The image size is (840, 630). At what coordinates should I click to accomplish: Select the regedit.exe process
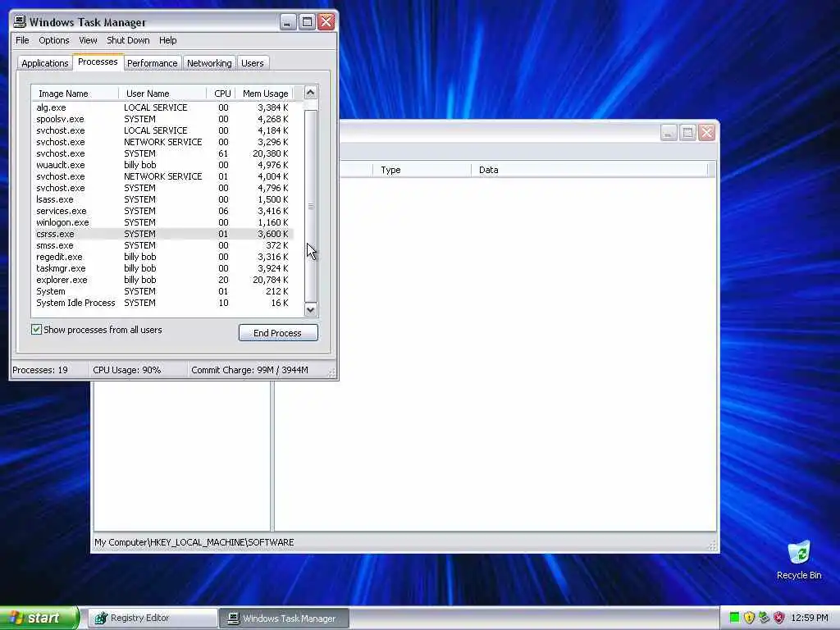[162, 257]
